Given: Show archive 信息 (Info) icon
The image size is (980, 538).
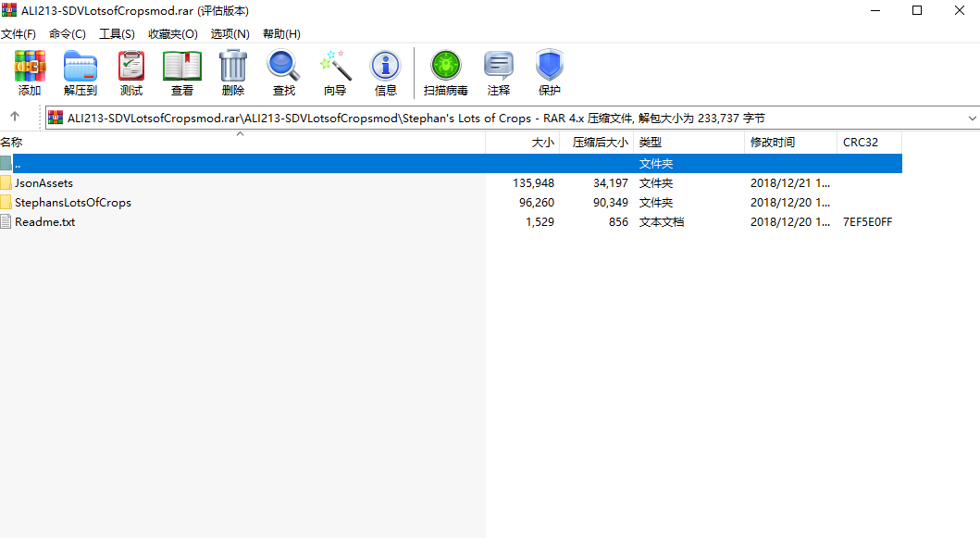Looking at the screenshot, I should (x=386, y=72).
